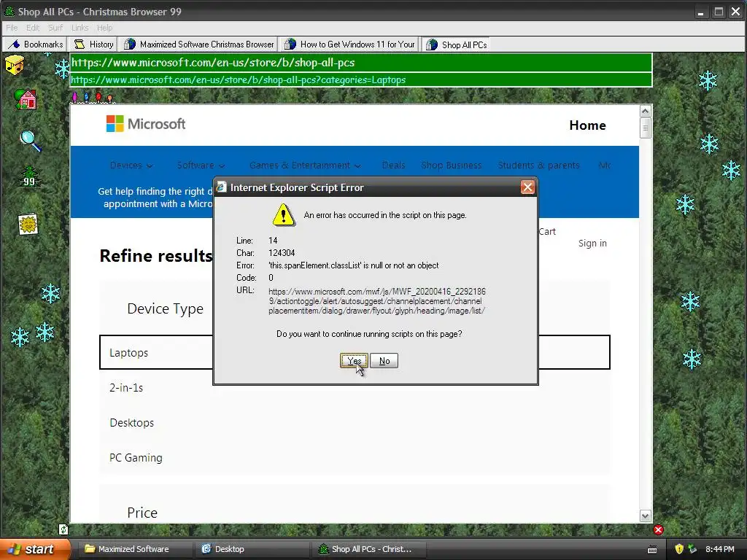Select the PC Gaming device type filter
This screenshot has height=560, width=747.
pos(136,458)
